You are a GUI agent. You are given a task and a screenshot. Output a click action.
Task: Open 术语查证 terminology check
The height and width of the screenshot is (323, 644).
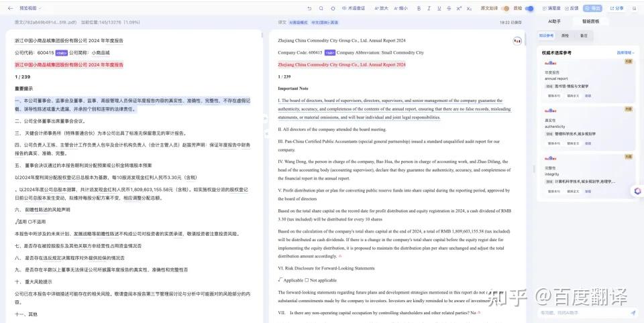[x=354, y=8]
